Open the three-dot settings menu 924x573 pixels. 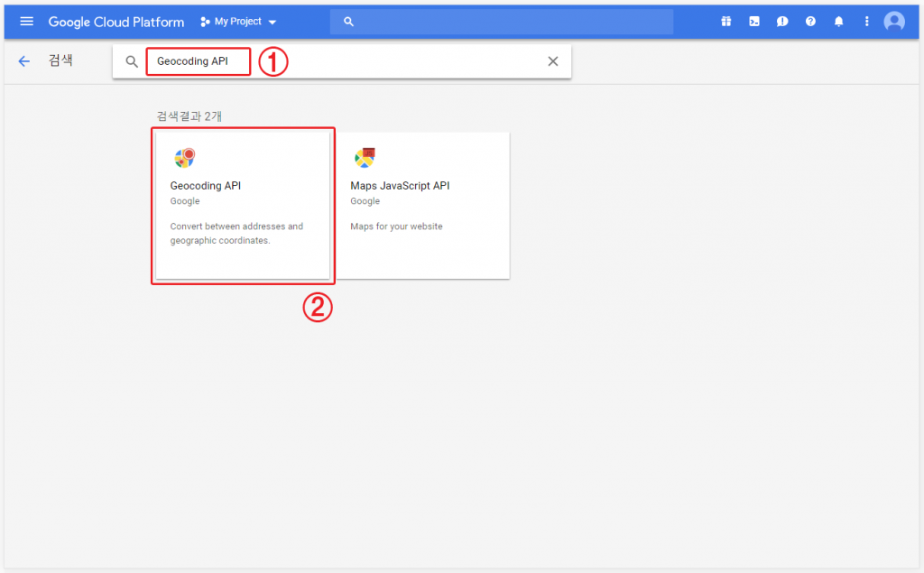click(866, 22)
